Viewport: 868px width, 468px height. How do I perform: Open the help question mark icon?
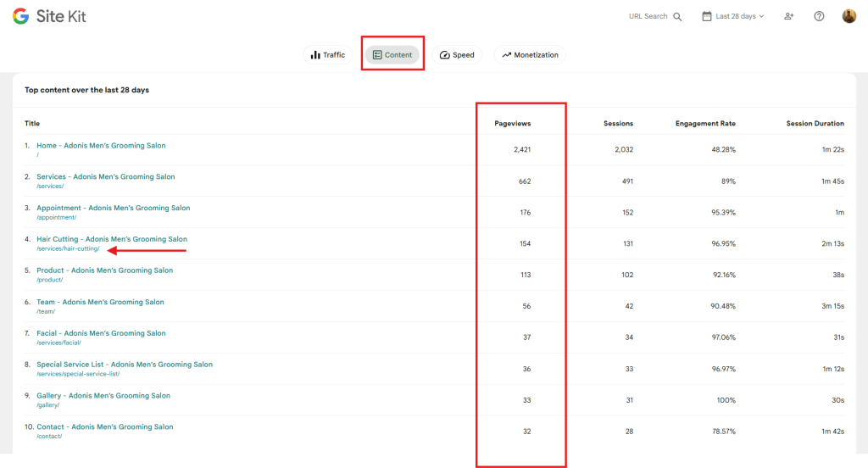pyautogui.click(x=819, y=16)
